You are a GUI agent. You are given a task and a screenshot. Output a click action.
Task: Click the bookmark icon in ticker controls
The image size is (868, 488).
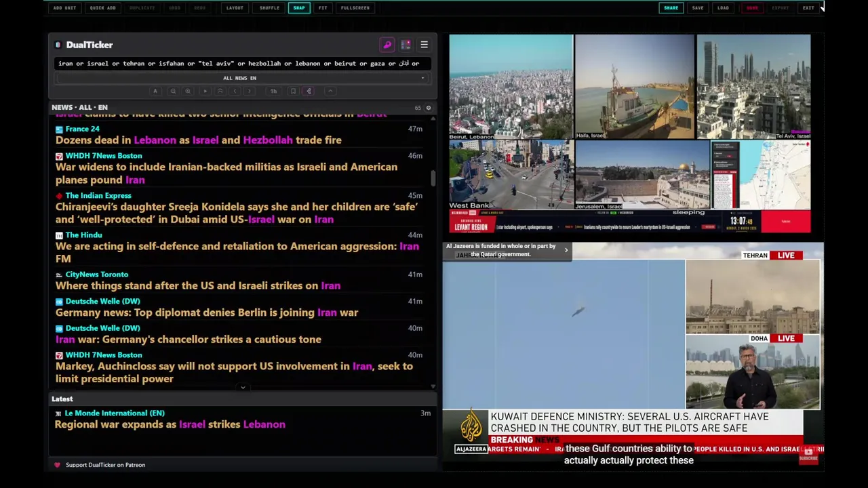click(293, 91)
